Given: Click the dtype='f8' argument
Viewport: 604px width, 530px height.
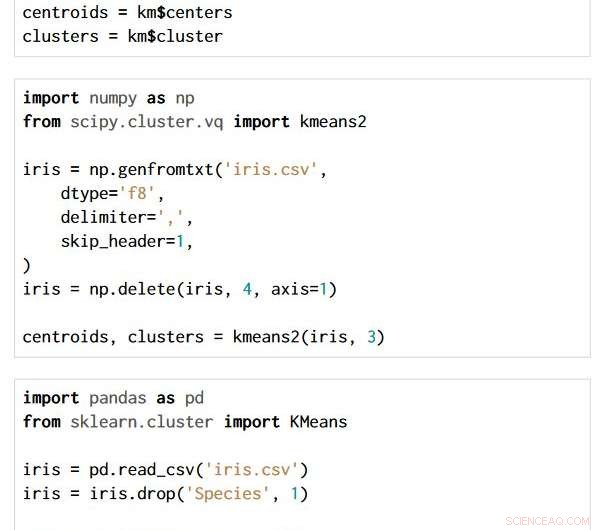Looking at the screenshot, I should tap(112, 193).
